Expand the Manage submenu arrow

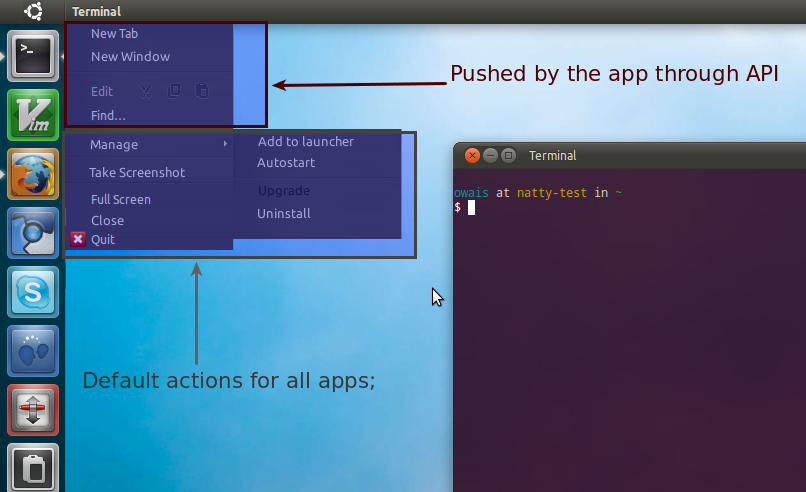225,143
